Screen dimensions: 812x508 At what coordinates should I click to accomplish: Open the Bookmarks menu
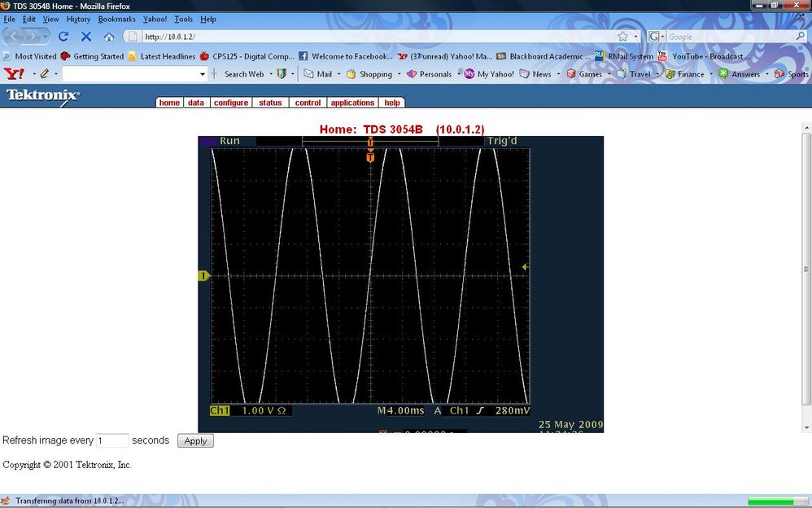point(116,20)
